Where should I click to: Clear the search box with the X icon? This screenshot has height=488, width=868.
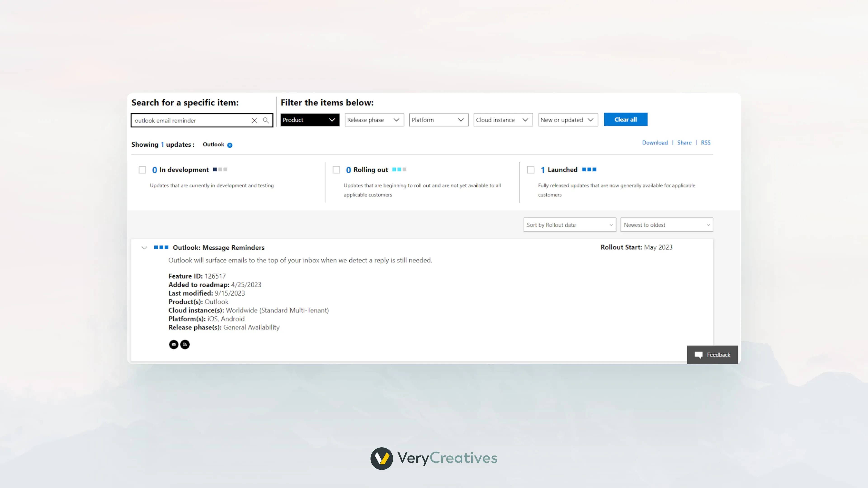click(254, 120)
